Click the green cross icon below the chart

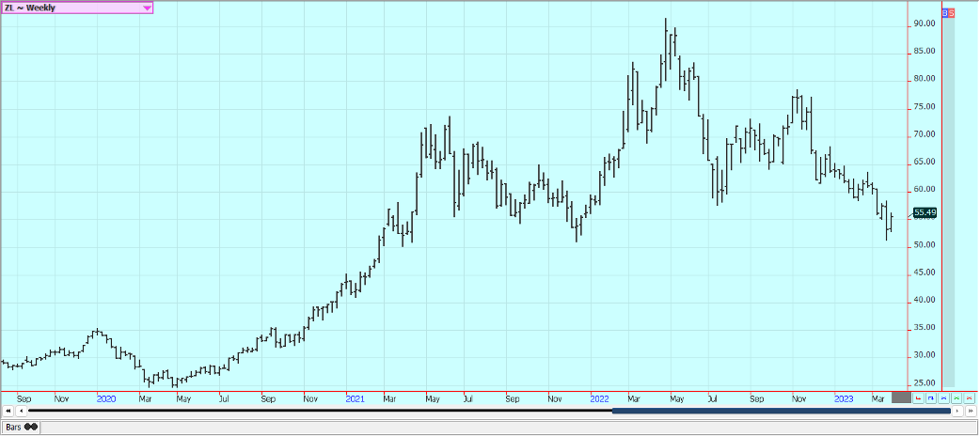956,398
